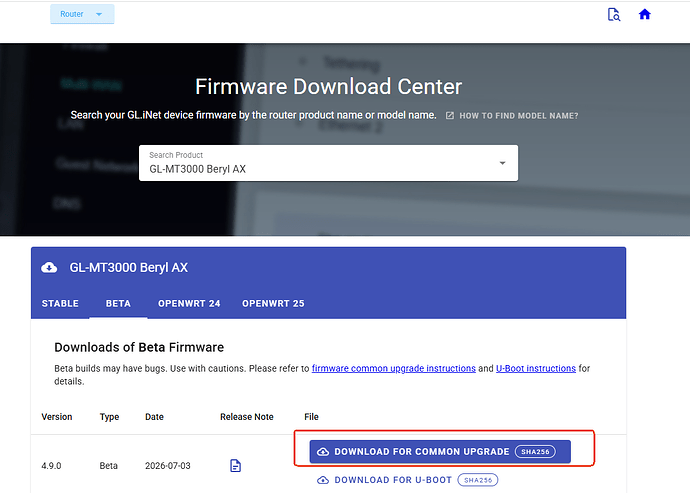Select version number 4.9.0

[51, 466]
